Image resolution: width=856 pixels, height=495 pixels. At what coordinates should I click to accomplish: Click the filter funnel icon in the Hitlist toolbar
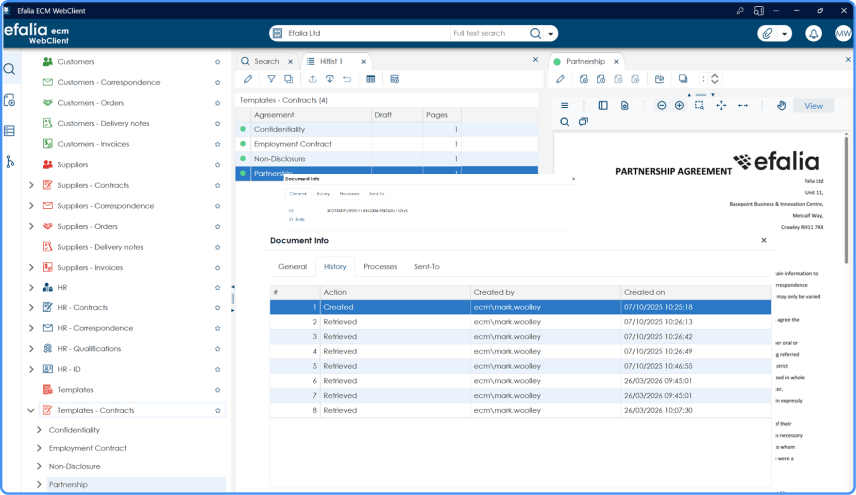coord(271,79)
